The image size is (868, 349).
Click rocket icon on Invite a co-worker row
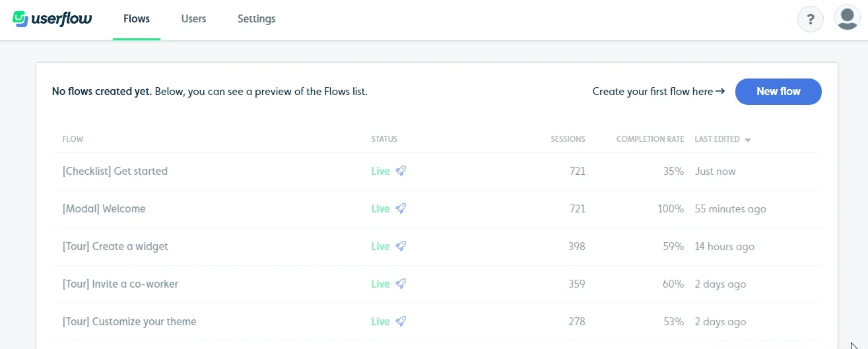click(x=401, y=284)
